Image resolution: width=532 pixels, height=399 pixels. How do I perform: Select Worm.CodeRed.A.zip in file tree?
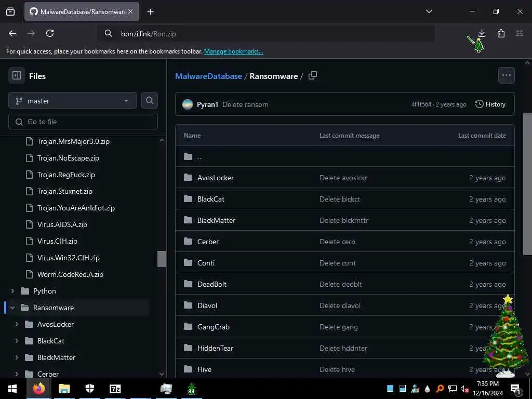pos(70,274)
